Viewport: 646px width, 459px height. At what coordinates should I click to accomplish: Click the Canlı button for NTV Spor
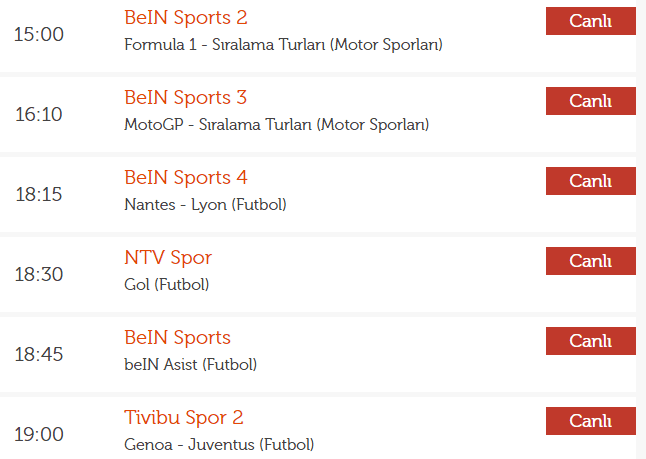click(590, 261)
